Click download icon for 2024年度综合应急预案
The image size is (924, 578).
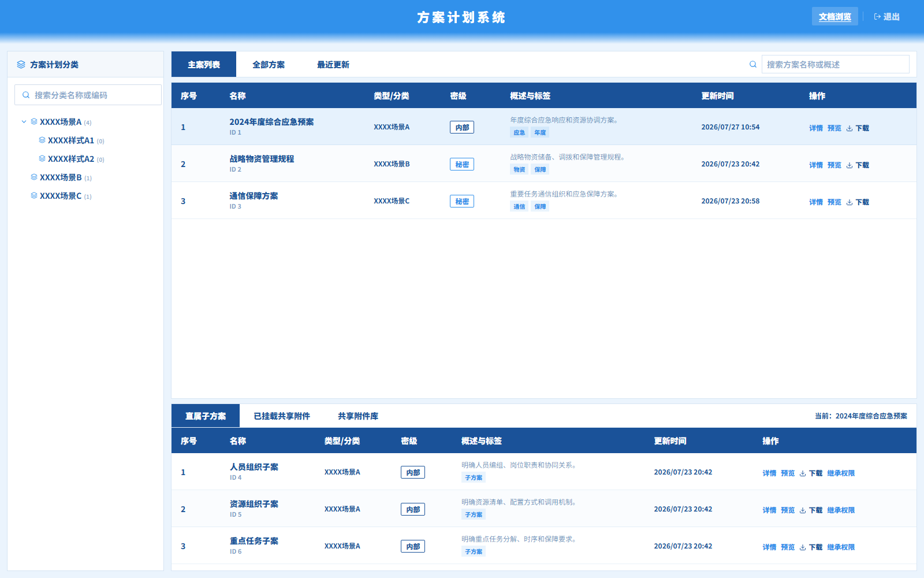[850, 128]
